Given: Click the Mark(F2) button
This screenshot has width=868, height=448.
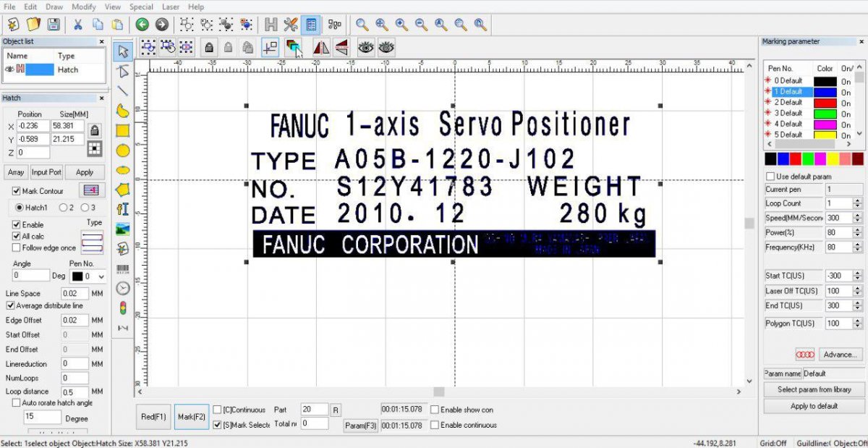Looking at the screenshot, I should point(192,417).
